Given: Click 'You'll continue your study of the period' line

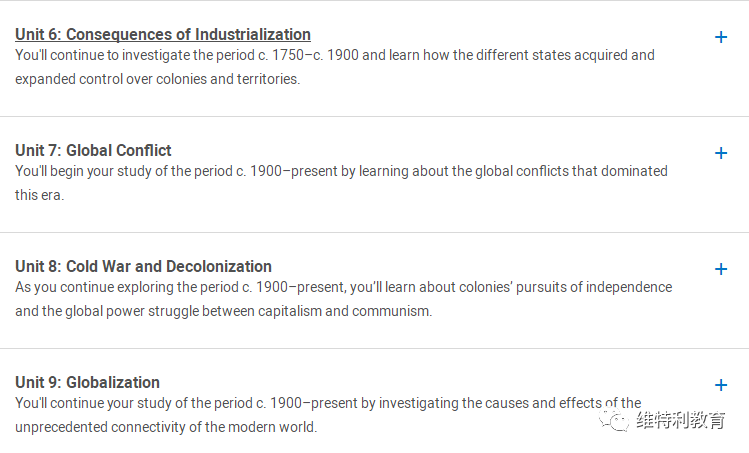Looking at the screenshot, I should coord(328,403).
